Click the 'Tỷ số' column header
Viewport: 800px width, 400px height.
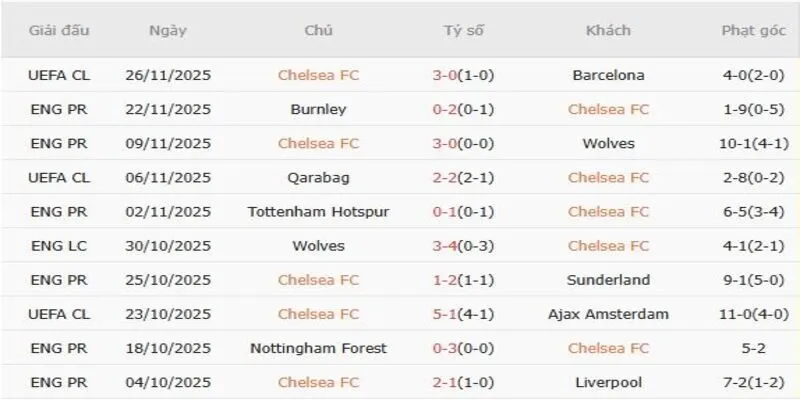coord(463,31)
